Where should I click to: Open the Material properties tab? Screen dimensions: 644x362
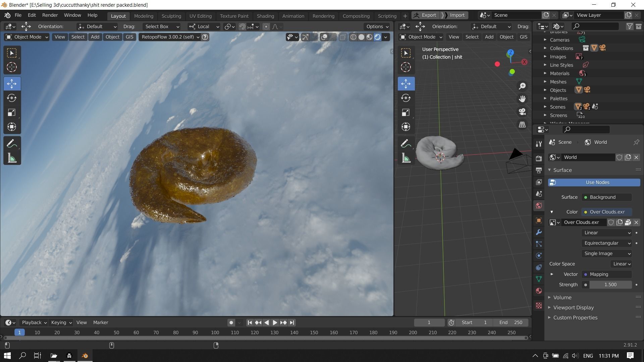(539, 291)
